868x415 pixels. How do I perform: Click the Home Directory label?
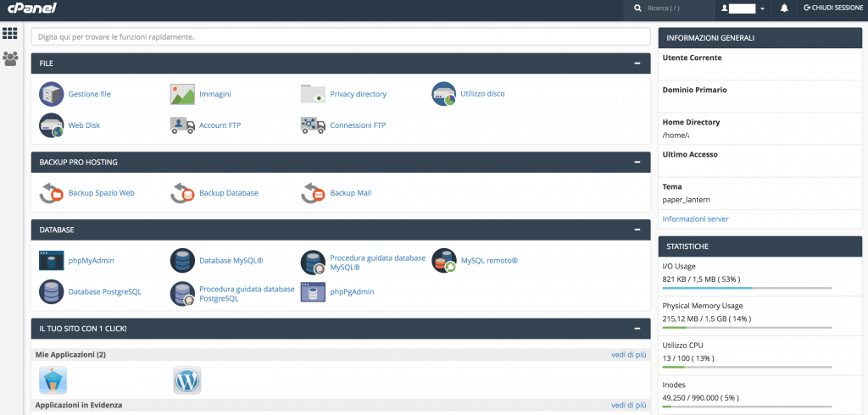(x=692, y=122)
